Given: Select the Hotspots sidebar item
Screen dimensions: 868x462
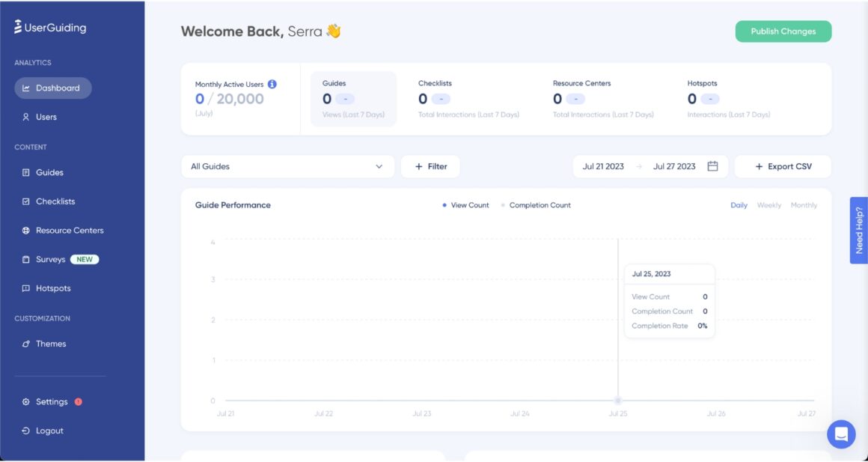Looking at the screenshot, I should (52, 288).
